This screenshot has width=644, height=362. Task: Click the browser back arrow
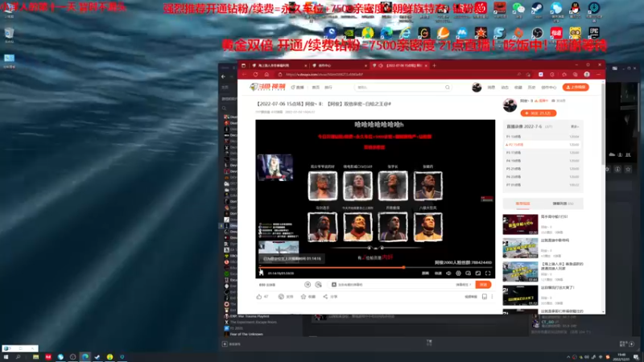[245, 74]
